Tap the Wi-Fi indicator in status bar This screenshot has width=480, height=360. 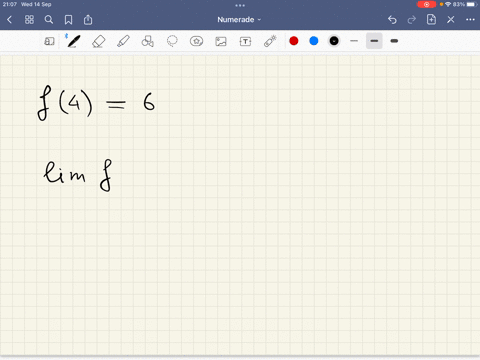click(x=448, y=4)
